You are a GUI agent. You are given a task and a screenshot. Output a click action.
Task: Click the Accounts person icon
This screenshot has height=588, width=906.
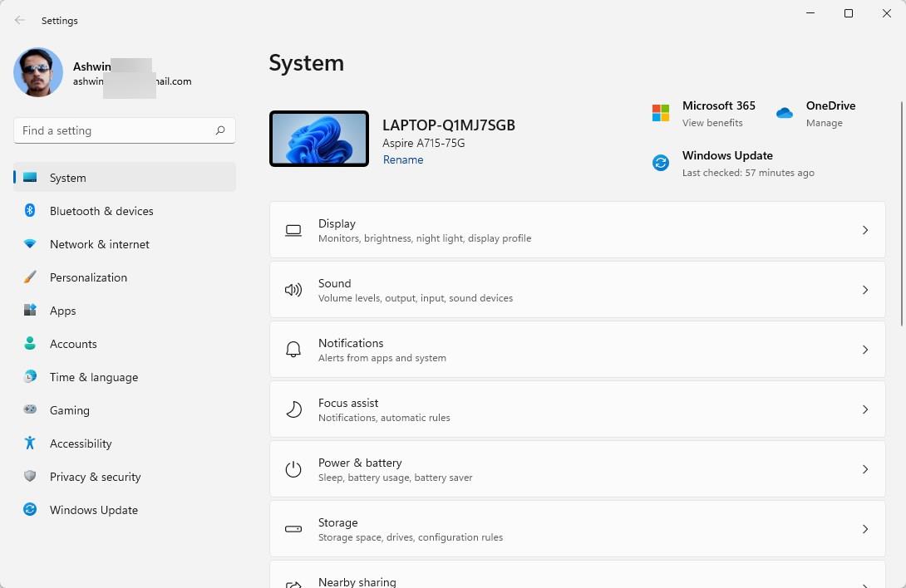(x=30, y=343)
